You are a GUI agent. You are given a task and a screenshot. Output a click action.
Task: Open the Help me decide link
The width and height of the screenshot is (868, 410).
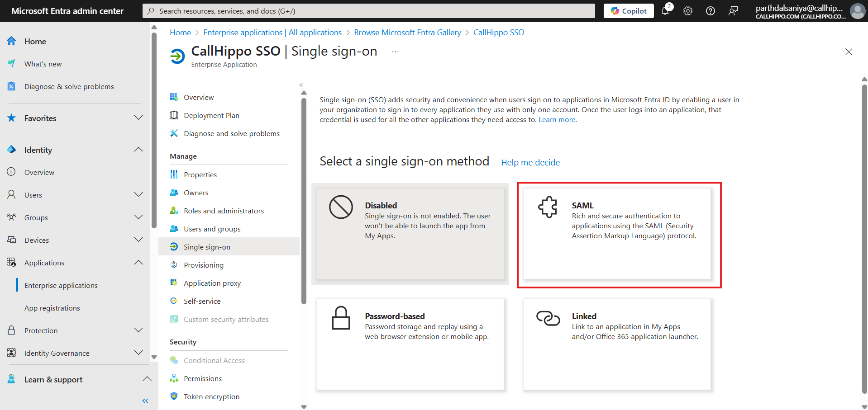point(530,162)
